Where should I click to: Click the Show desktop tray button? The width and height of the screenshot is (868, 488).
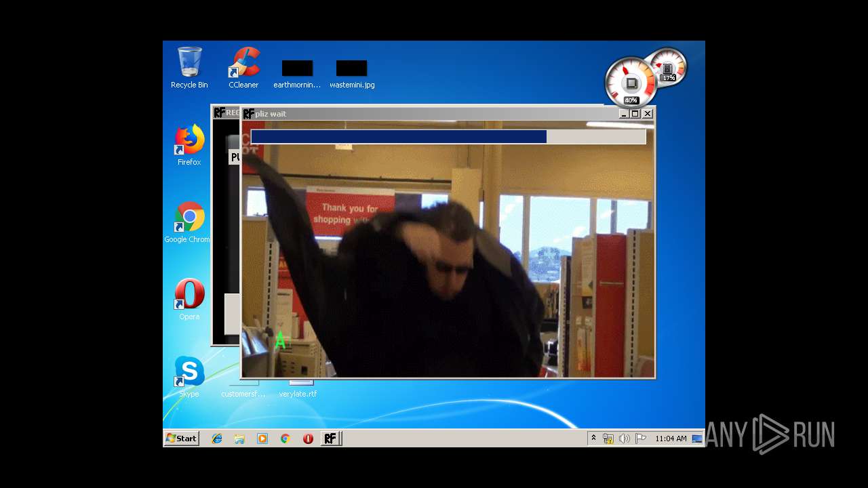click(697, 439)
